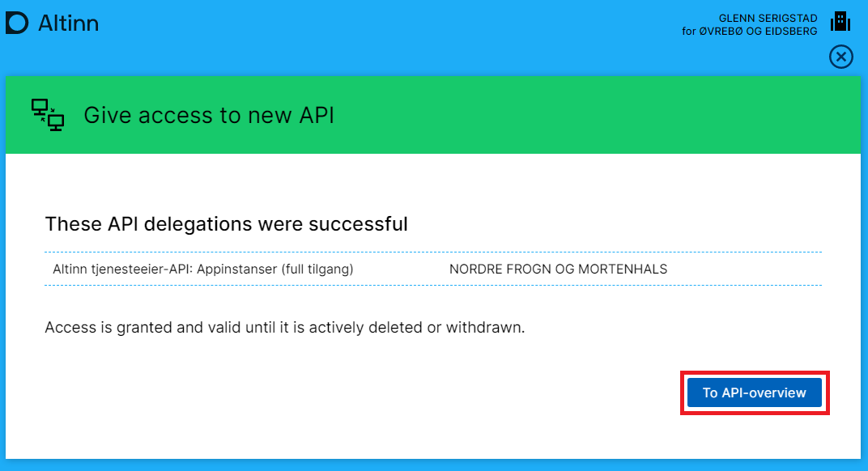Click the 'Give access to new API' title
The image size is (868, 471).
(x=209, y=116)
